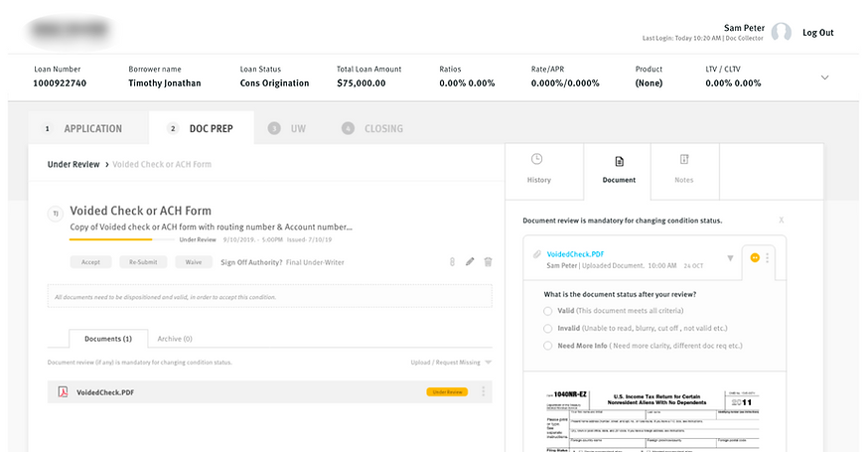
Task: Click the TJ borrower initials badge
Action: tap(56, 214)
